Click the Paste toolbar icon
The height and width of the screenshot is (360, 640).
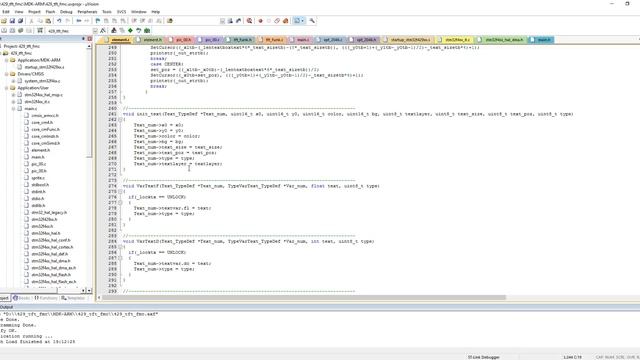coord(48,21)
